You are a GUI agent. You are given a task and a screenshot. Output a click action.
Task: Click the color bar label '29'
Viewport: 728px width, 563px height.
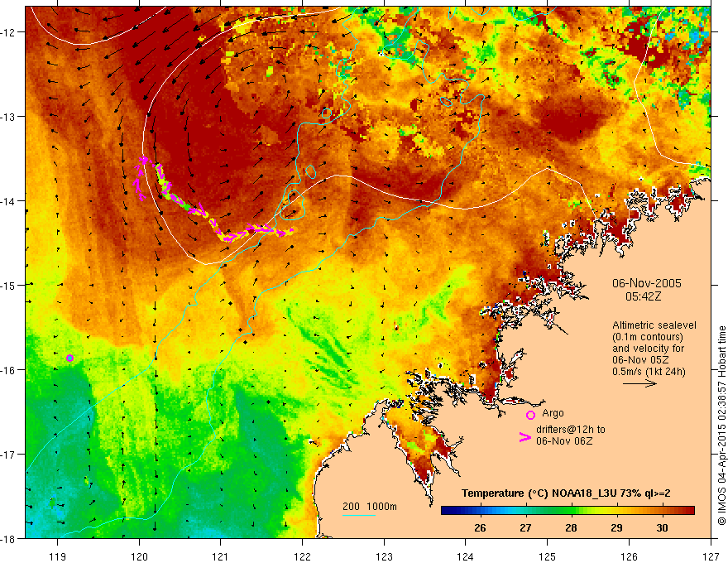pos(616,527)
